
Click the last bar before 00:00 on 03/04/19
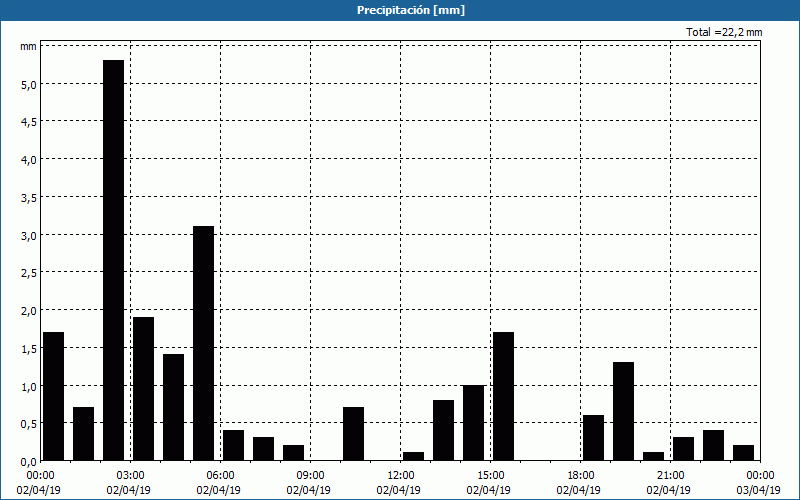pyautogui.click(x=743, y=453)
